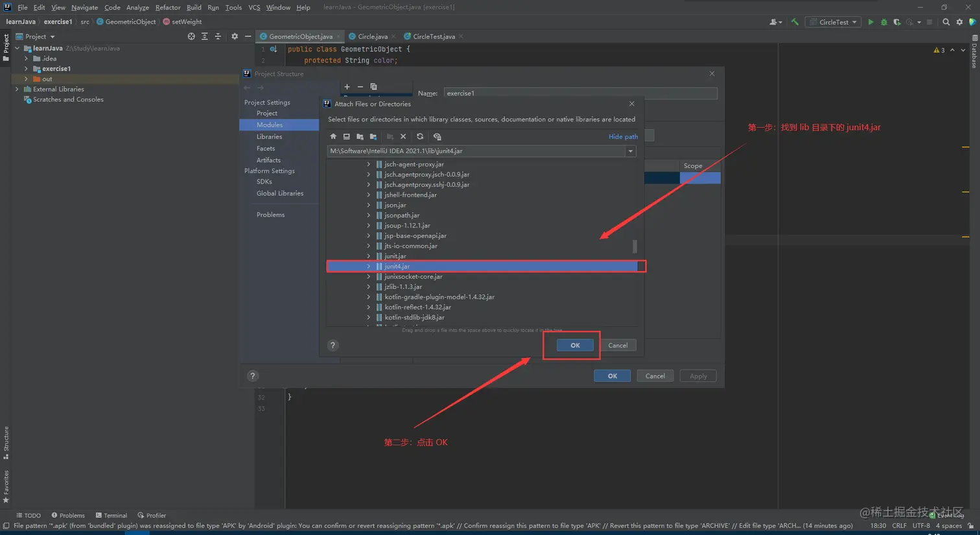The width and height of the screenshot is (980, 535).
Task: Click the Delete (X) icon in file chooser toolbar
Action: 403,137
